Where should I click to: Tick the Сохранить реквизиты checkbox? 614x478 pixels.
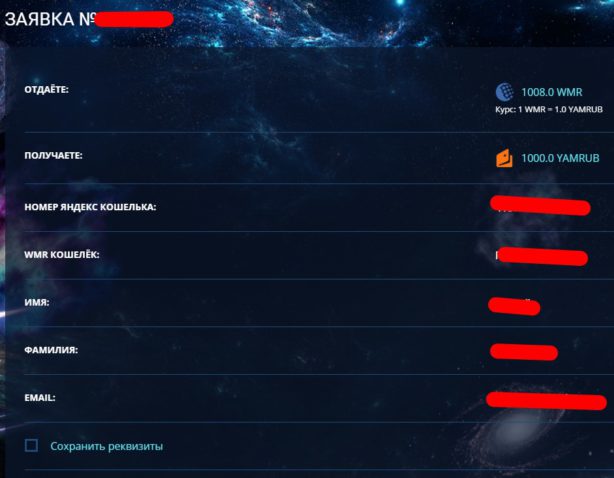pyautogui.click(x=31, y=446)
